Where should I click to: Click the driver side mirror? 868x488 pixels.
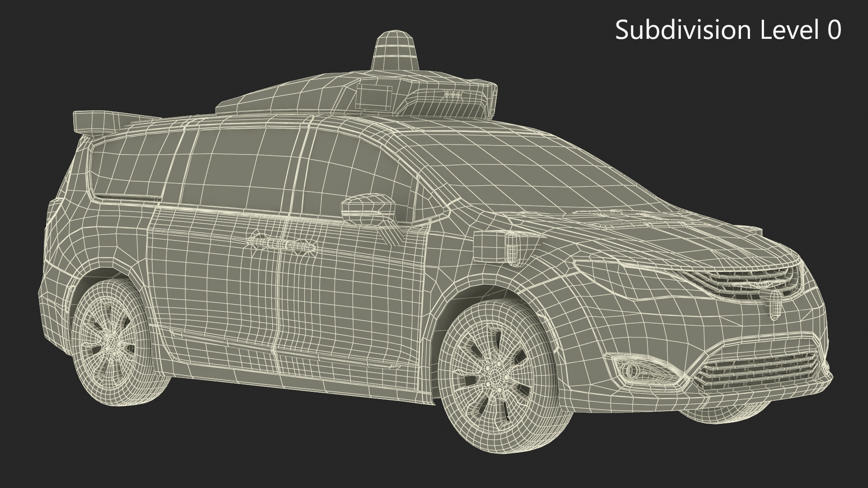point(367,210)
